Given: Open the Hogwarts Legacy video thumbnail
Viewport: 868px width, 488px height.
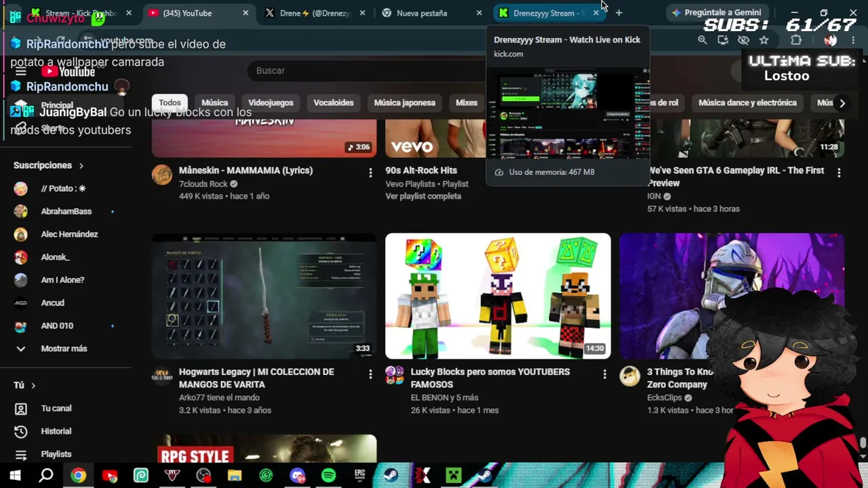Looking at the screenshot, I should pos(264,296).
